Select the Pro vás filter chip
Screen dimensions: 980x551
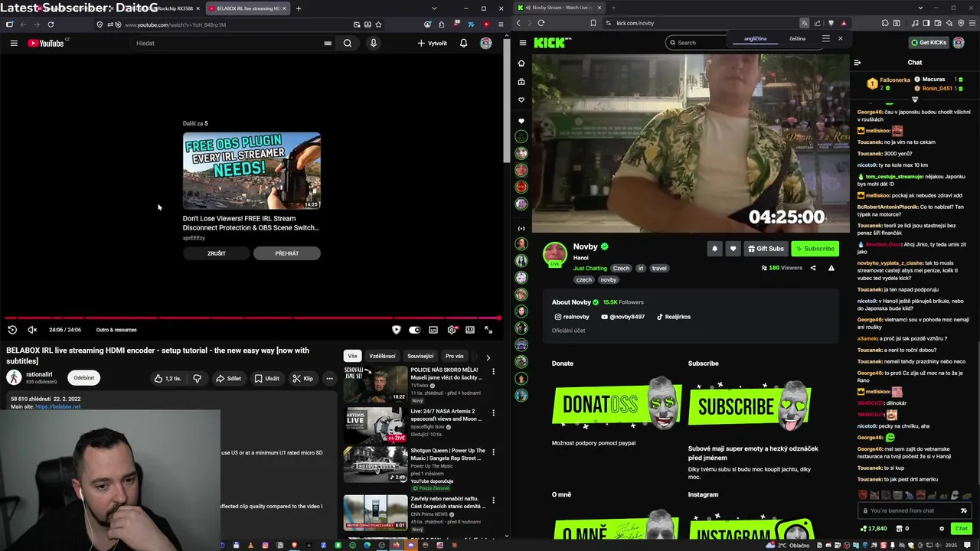pos(455,356)
